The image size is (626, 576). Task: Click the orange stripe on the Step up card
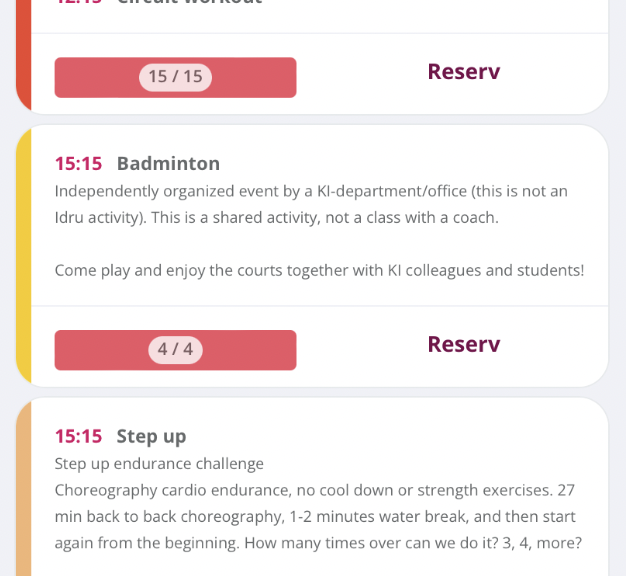[x=24, y=489]
